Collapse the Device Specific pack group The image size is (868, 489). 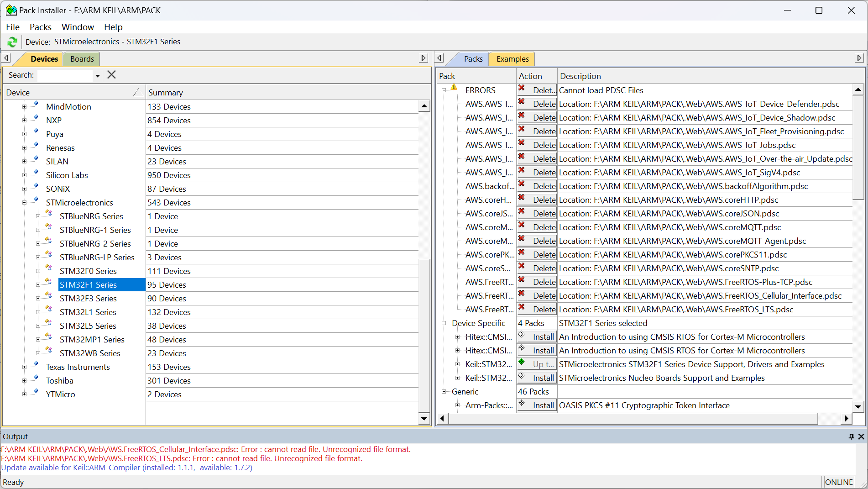[444, 323]
